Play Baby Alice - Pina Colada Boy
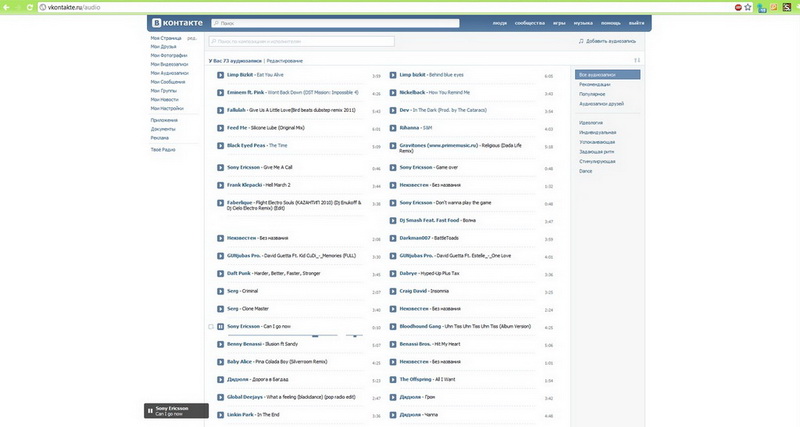Image resolution: width=800 pixels, height=427 pixels. [220, 362]
